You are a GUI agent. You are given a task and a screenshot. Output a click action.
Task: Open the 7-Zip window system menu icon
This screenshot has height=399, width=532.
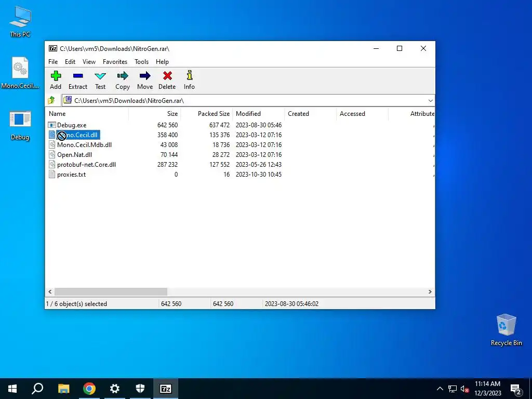[x=53, y=48]
